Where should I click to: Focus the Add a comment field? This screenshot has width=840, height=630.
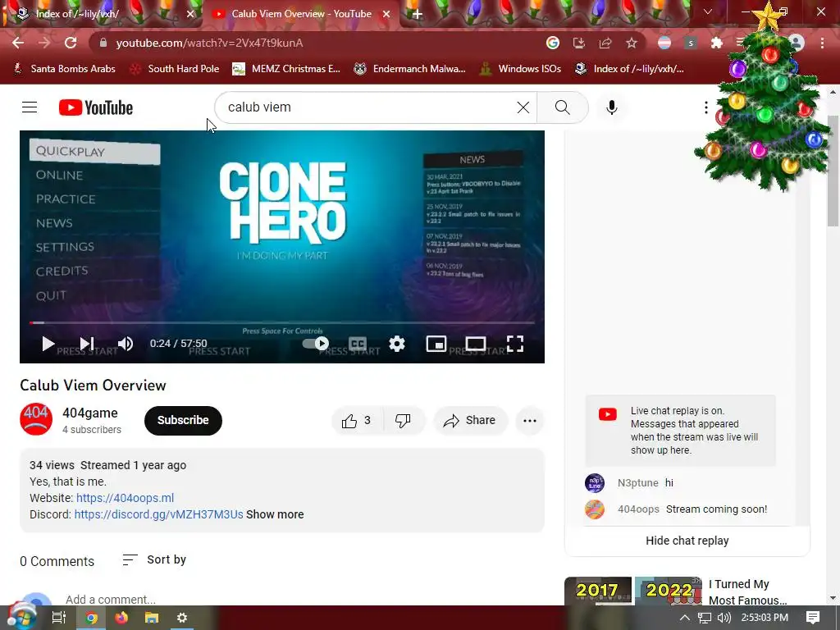[111, 599]
